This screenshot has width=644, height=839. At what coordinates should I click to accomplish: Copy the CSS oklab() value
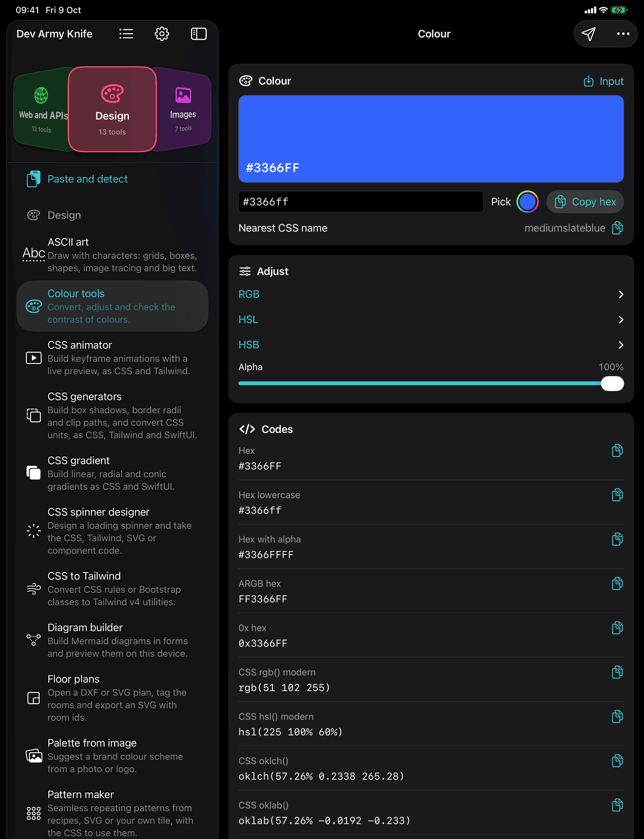click(618, 805)
